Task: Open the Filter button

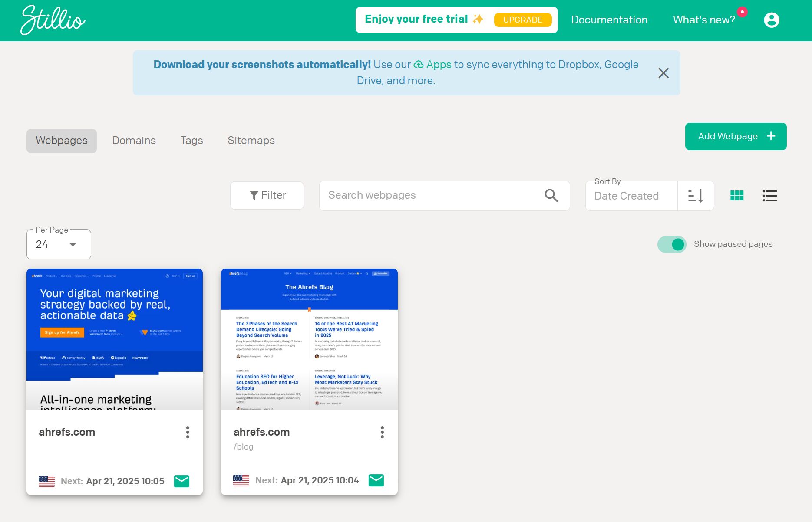Action: pyautogui.click(x=267, y=196)
